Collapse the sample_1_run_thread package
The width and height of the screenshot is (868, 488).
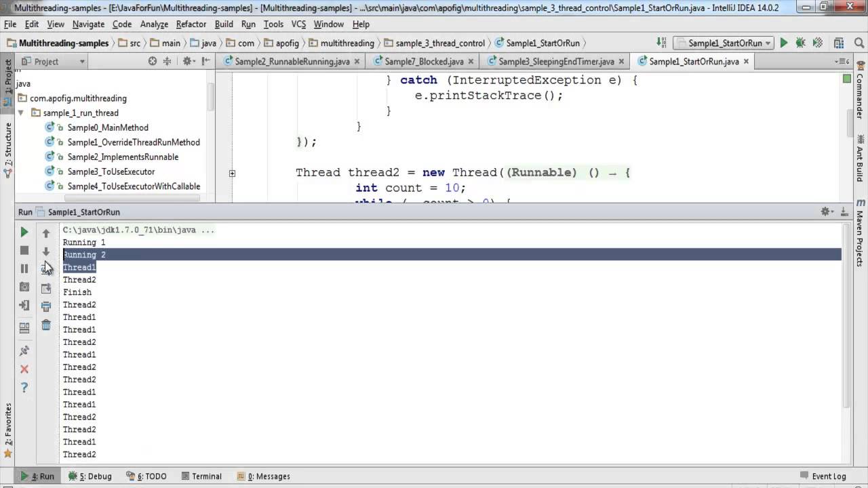click(x=21, y=113)
